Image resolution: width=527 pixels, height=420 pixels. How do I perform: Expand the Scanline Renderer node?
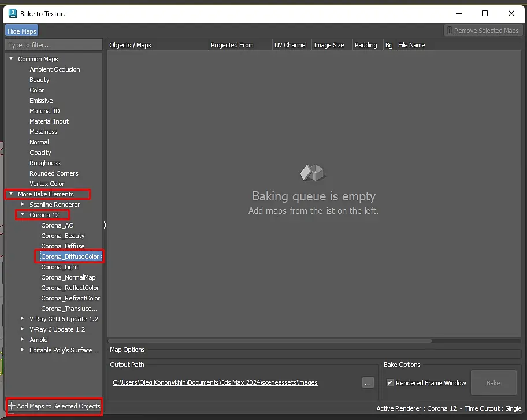[x=23, y=205]
